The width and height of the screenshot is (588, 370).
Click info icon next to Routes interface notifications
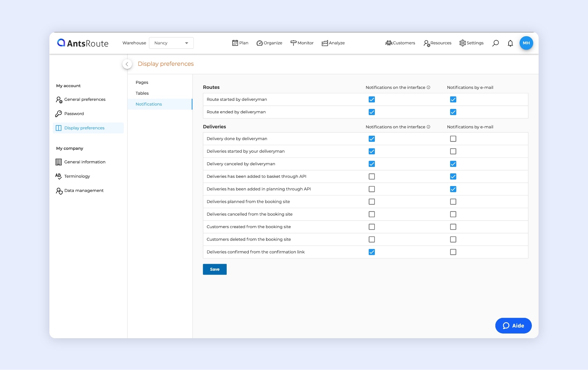coord(428,87)
